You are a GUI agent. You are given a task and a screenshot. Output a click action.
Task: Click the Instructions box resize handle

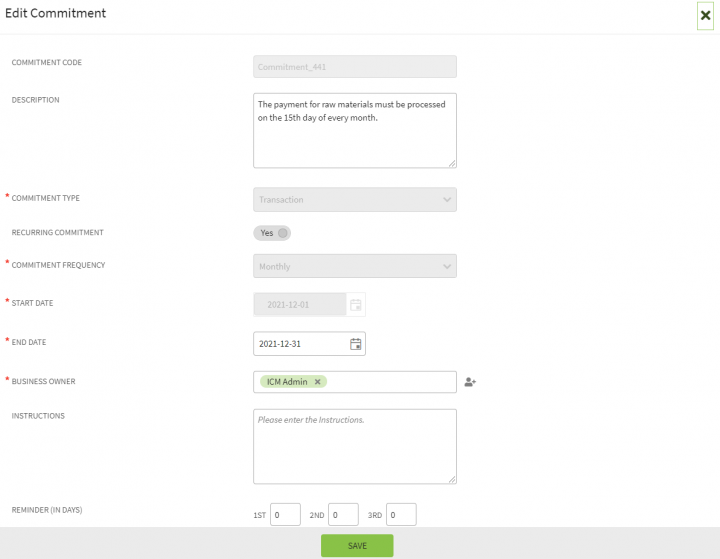click(452, 479)
